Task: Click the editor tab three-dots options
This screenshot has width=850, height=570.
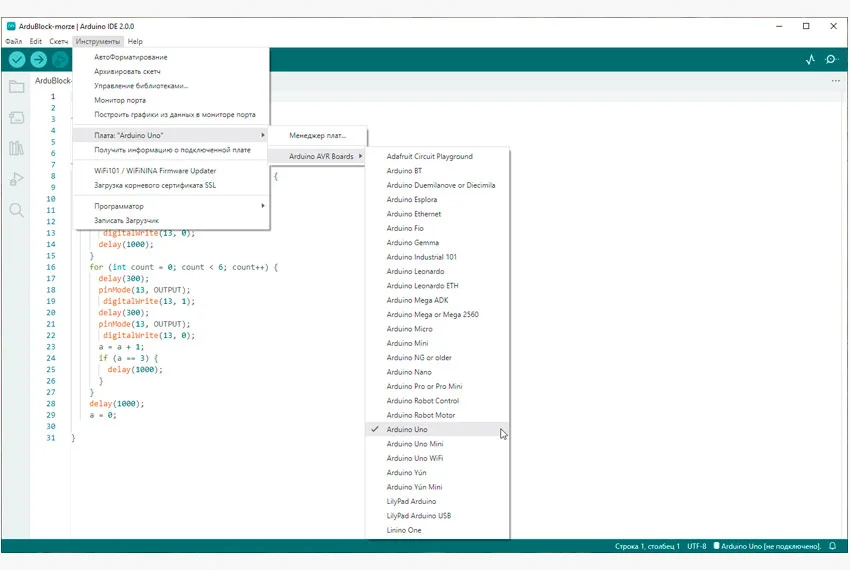Action: (835, 81)
